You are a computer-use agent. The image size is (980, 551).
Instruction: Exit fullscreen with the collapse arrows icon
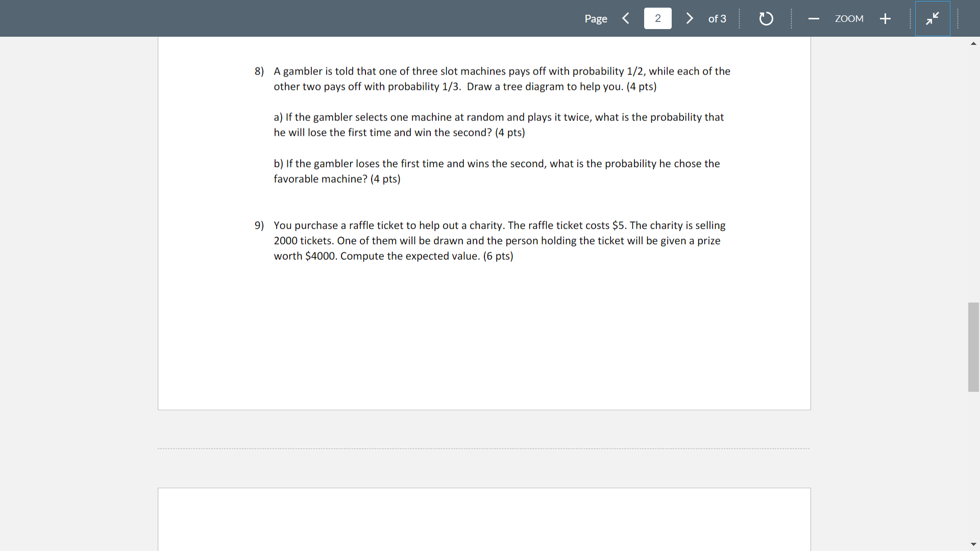933,19
